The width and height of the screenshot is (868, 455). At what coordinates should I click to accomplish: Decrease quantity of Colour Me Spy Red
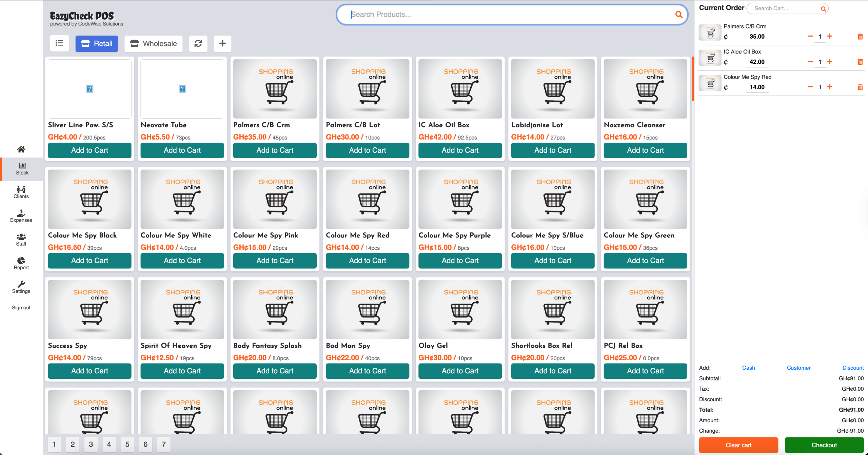click(x=810, y=87)
